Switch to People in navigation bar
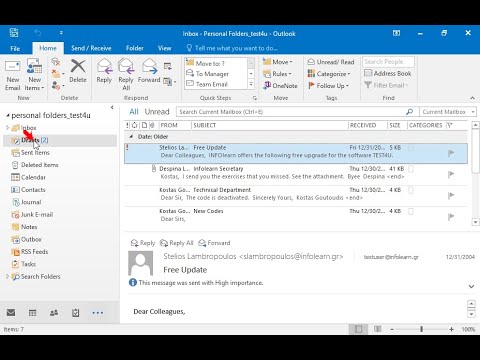The image size is (480, 360). click(54, 313)
